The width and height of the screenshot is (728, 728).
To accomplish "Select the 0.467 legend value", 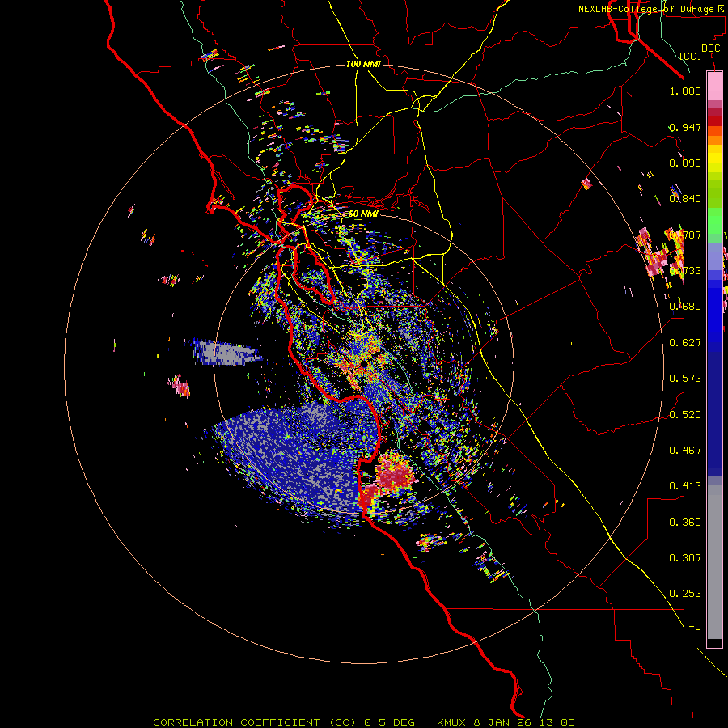I will (685, 451).
